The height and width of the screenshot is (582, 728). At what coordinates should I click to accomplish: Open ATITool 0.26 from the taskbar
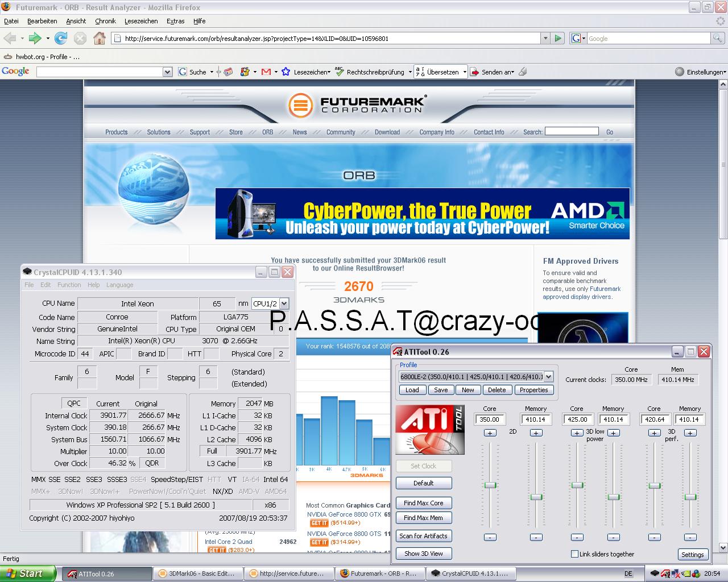click(x=106, y=573)
